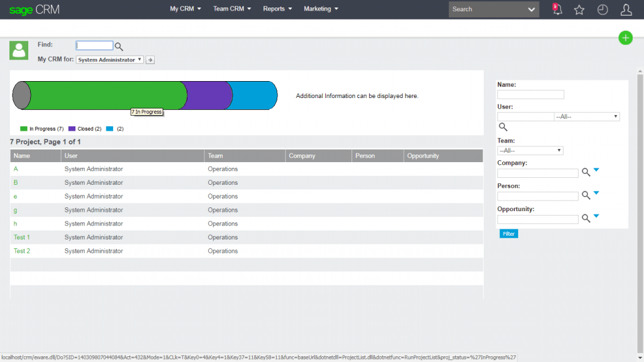The width and height of the screenshot is (644, 362).
Task: Open the notifications bell
Action: pos(556,9)
